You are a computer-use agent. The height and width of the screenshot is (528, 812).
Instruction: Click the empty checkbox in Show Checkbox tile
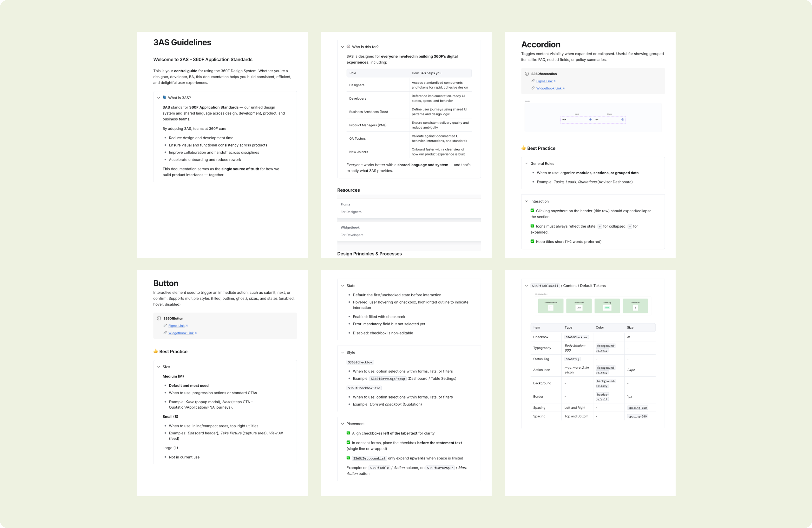551,307
